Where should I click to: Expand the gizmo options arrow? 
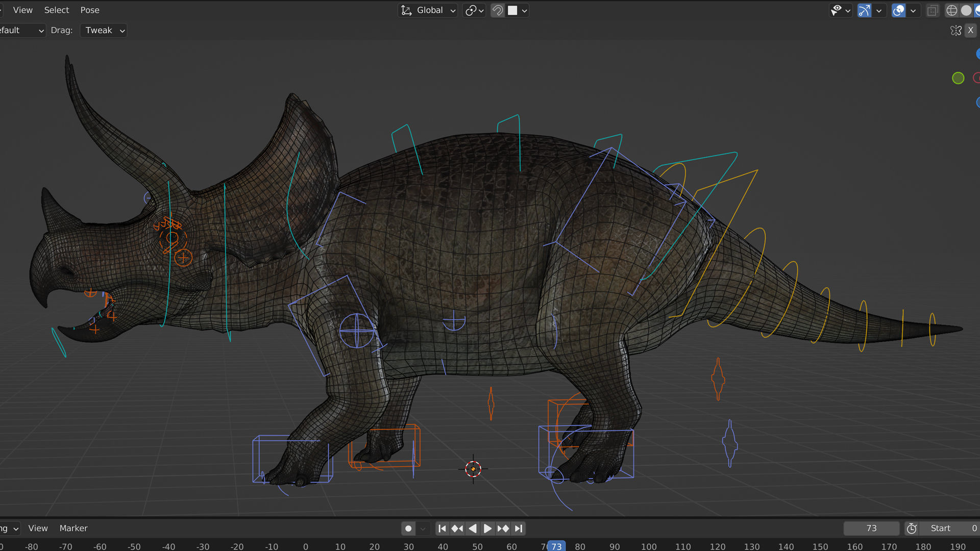(x=879, y=10)
